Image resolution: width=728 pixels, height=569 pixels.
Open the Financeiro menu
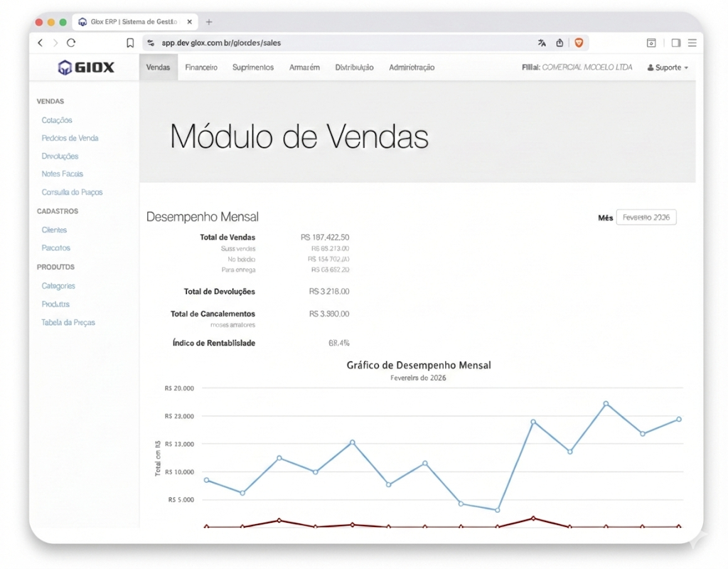click(201, 68)
